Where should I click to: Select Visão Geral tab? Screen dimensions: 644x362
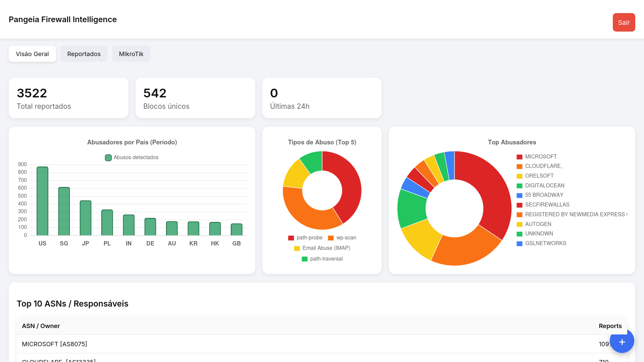(32, 54)
